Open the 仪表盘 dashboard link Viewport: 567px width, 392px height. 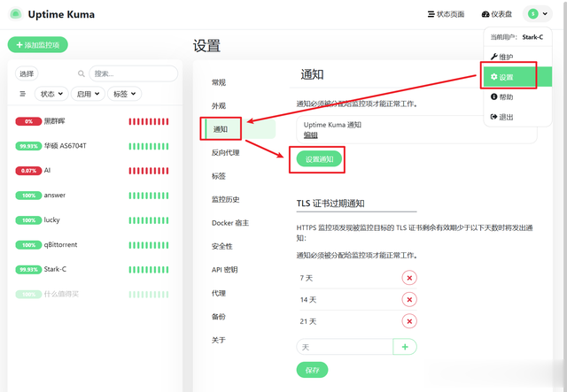coord(497,14)
